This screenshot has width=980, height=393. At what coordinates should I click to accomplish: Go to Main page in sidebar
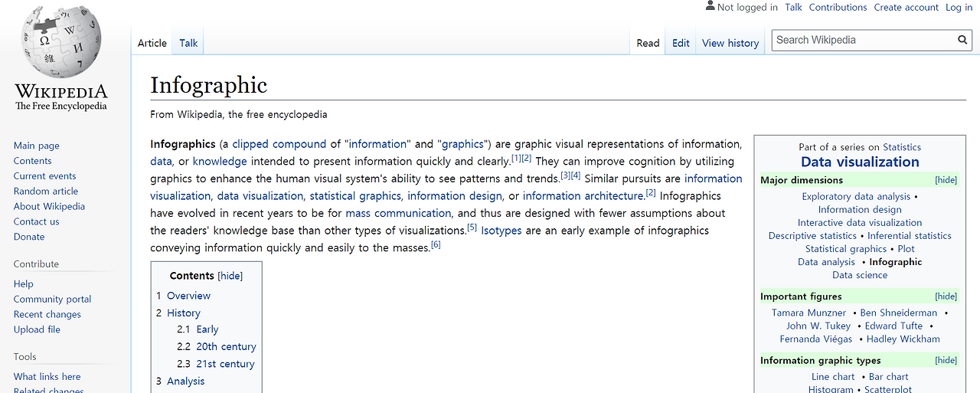coord(36,146)
